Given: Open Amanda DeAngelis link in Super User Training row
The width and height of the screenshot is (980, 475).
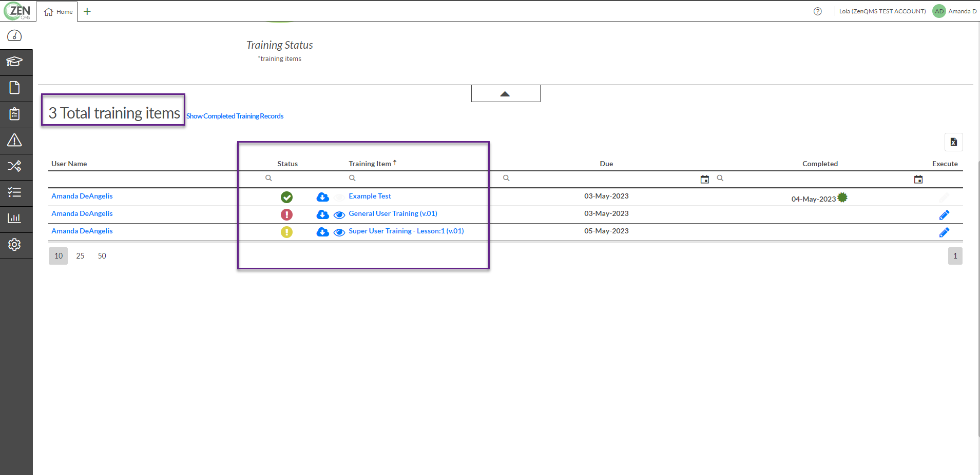Looking at the screenshot, I should tap(82, 231).
